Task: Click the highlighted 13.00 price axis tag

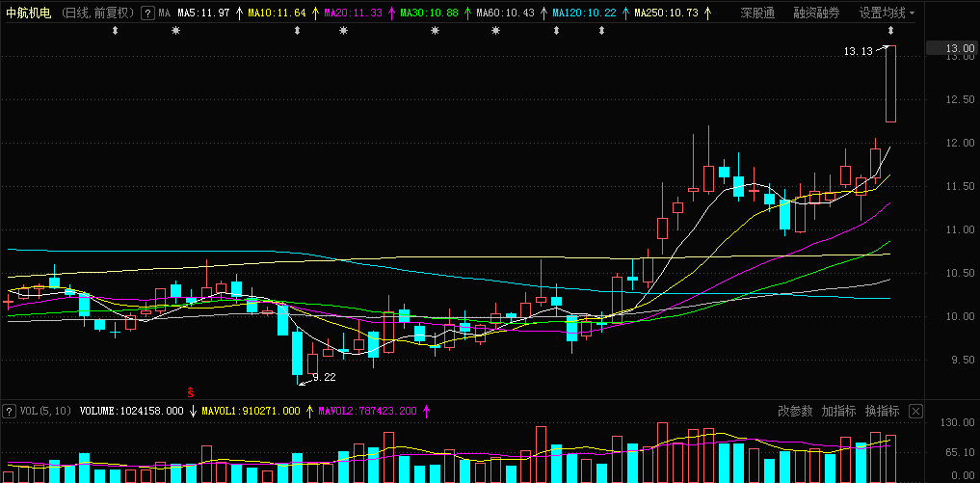Action: tap(952, 48)
